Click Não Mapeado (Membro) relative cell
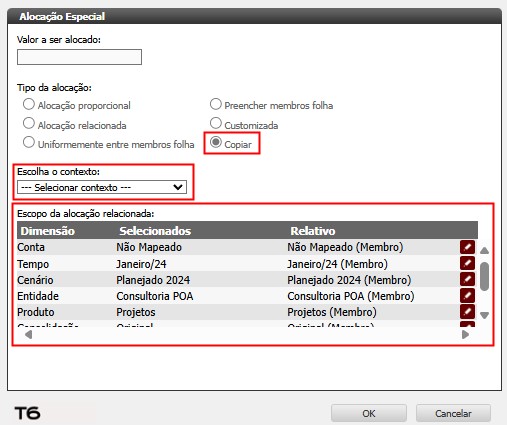The image size is (507, 425). 345,247
